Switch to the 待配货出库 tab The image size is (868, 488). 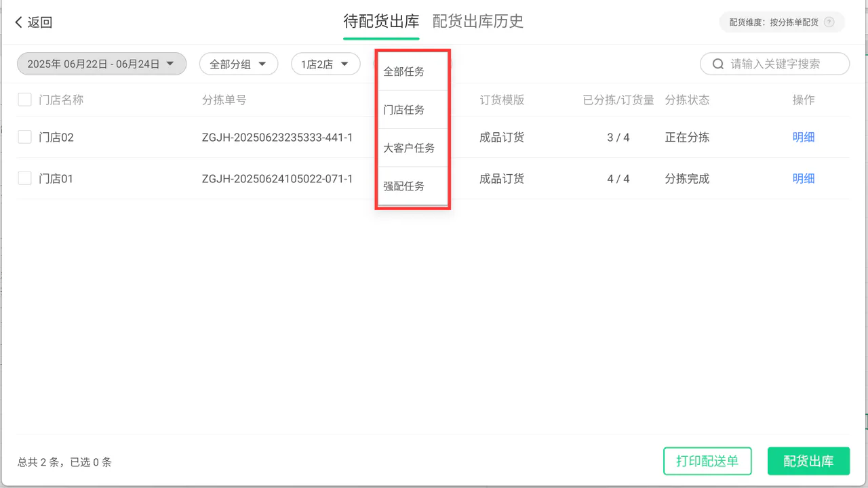pyautogui.click(x=381, y=22)
